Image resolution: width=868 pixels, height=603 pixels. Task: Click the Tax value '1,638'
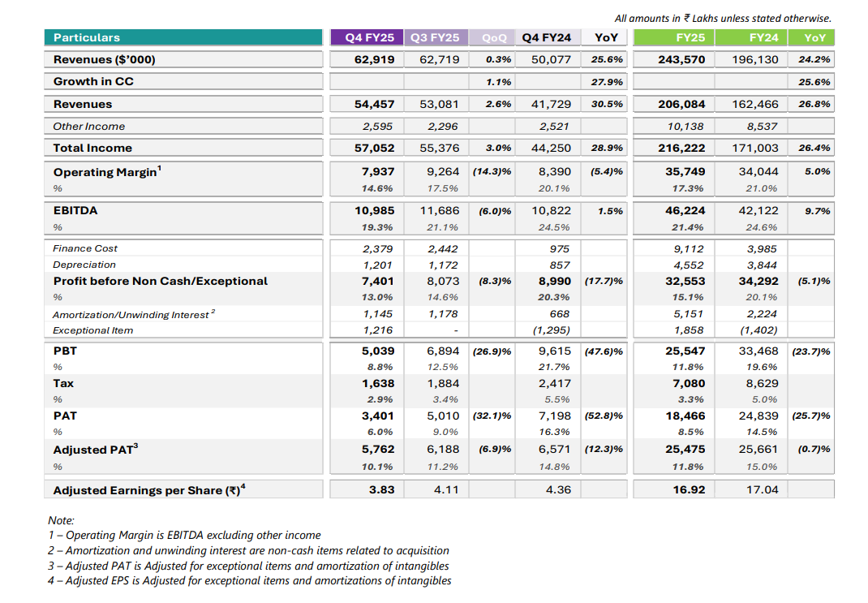click(x=377, y=383)
